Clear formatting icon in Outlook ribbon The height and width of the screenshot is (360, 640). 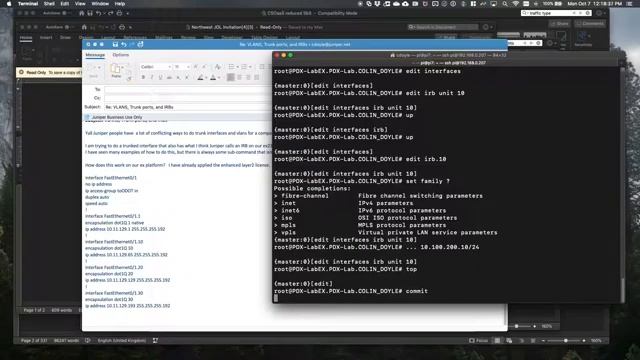[218, 67]
